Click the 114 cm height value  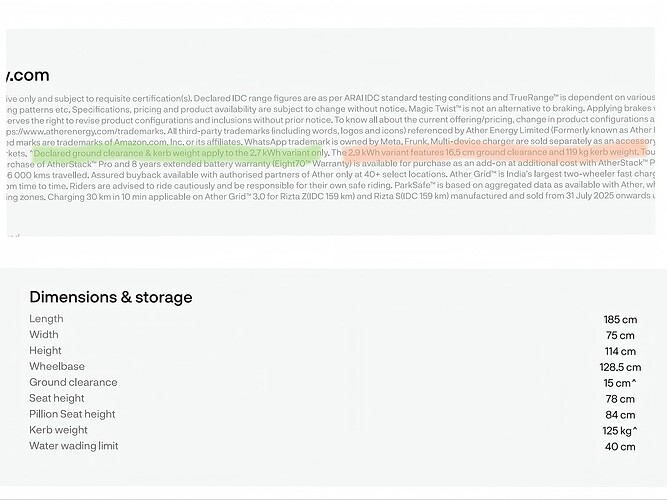(x=620, y=352)
